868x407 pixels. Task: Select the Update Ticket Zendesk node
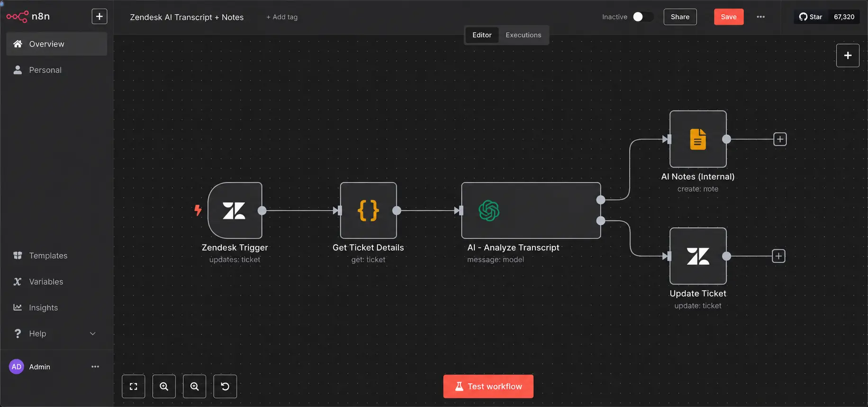(698, 256)
